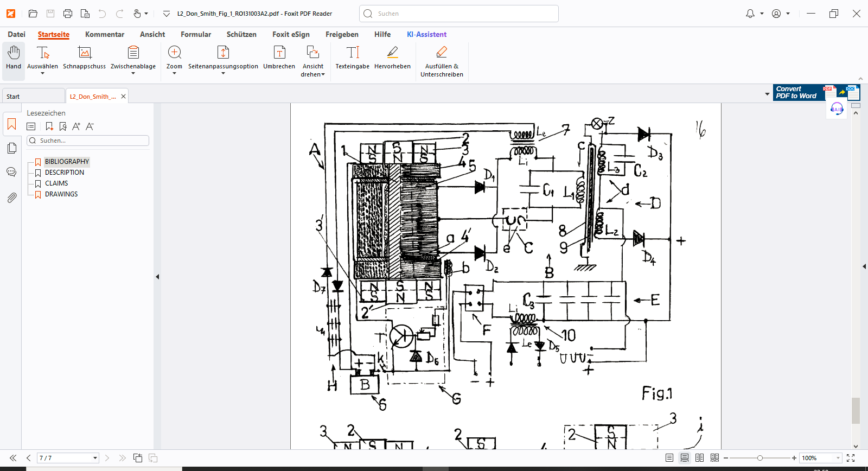Activate the Texteingabe typewriter tool
This screenshot has width=868, height=471.
(352, 58)
